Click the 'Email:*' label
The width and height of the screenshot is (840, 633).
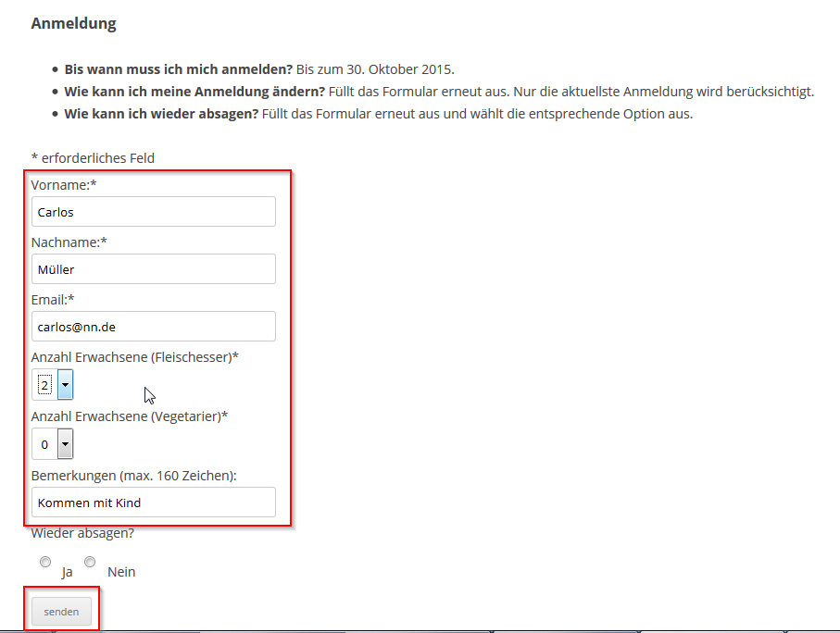53,299
